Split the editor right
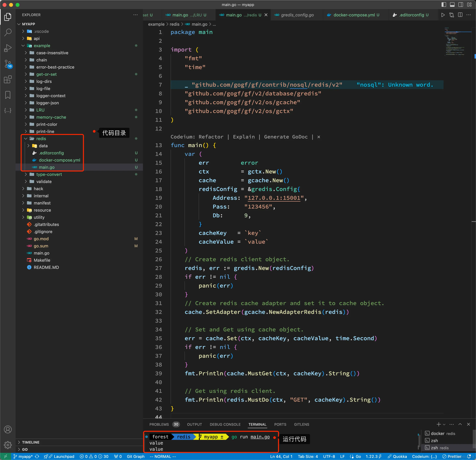The height and width of the screenshot is (460, 476). click(460, 15)
